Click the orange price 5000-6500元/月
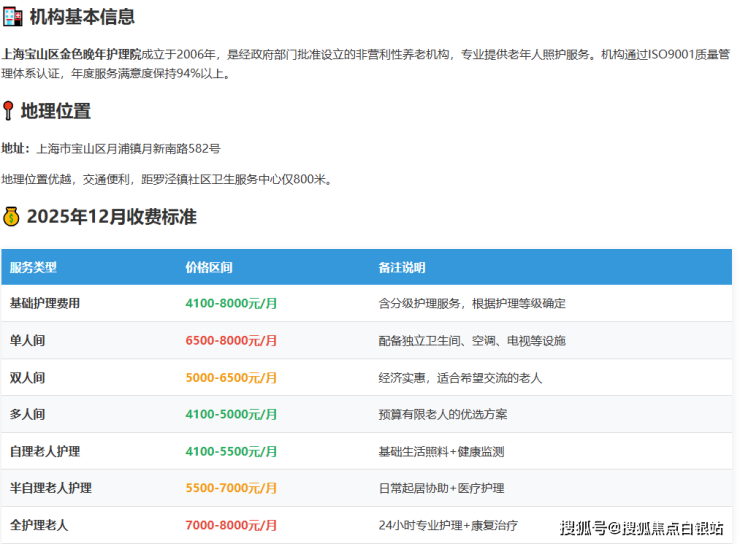The height and width of the screenshot is (544, 740). click(x=231, y=378)
